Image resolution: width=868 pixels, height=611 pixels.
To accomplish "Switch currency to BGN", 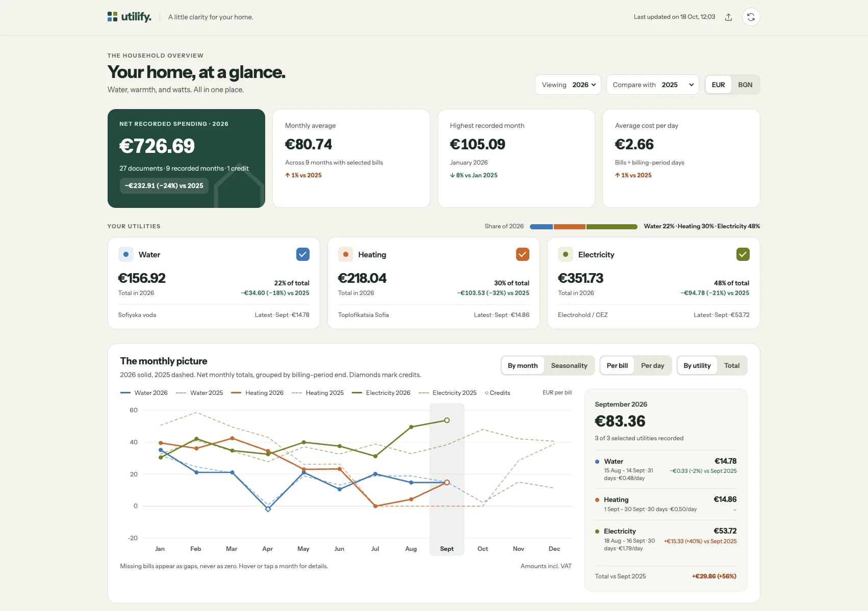I will pyautogui.click(x=745, y=85).
